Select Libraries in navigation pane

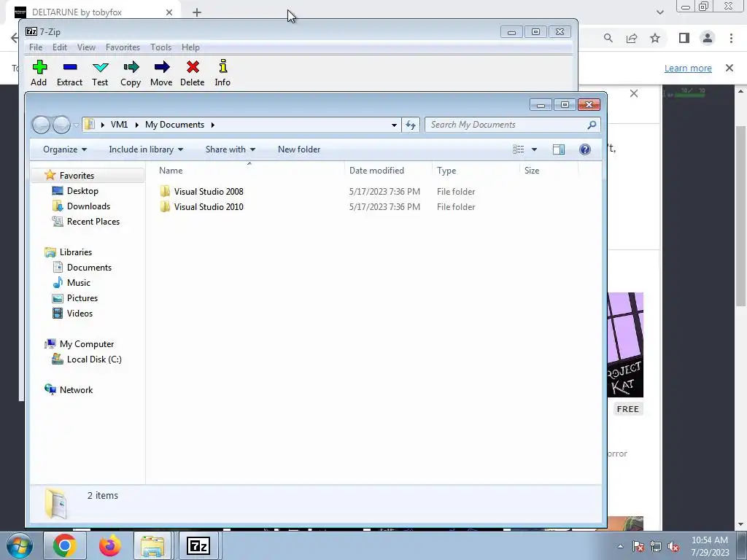coord(76,252)
